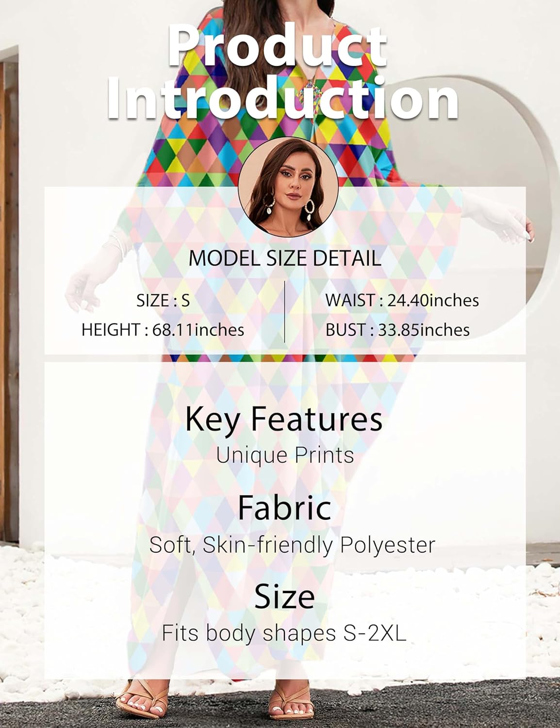Click the SIZE : S text
This screenshot has width=560, height=728.
point(163,300)
